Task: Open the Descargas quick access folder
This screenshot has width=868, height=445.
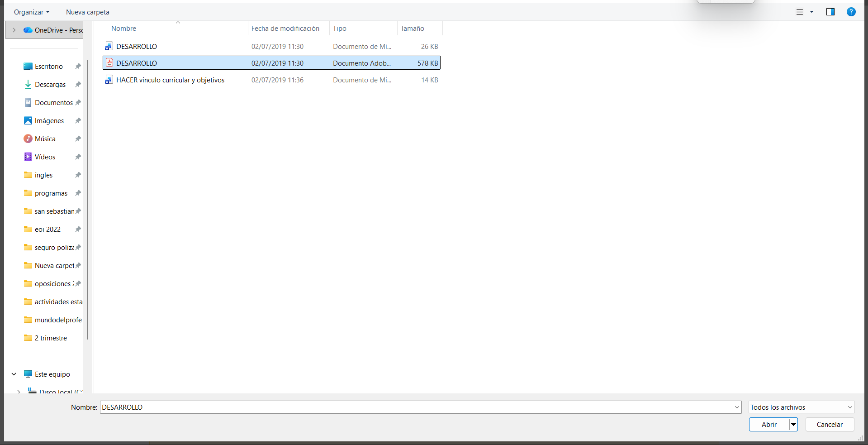Action: point(50,85)
